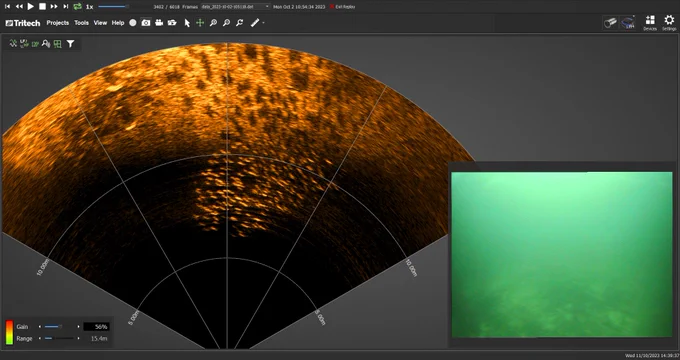Click the Gain percentage value field
Viewport: 680px width, 360px height.
[x=96, y=327]
